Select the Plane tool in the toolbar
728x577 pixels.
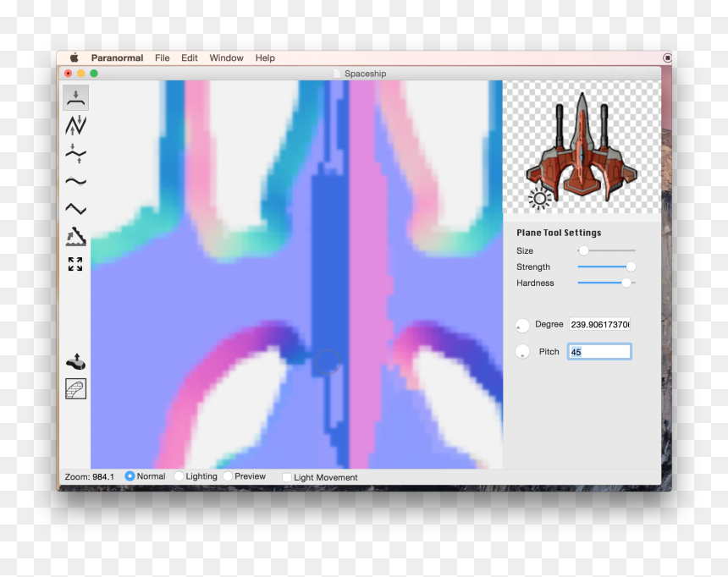tap(75, 97)
